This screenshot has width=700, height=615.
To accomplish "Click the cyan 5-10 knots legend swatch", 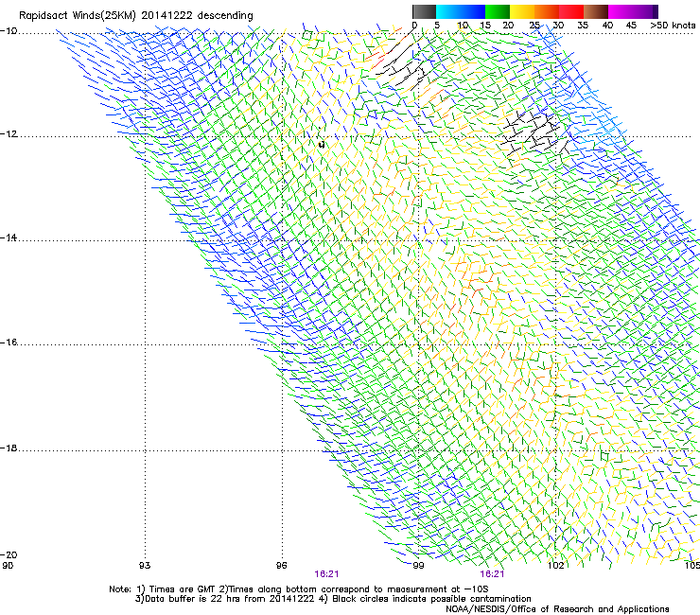I will click(448, 11).
